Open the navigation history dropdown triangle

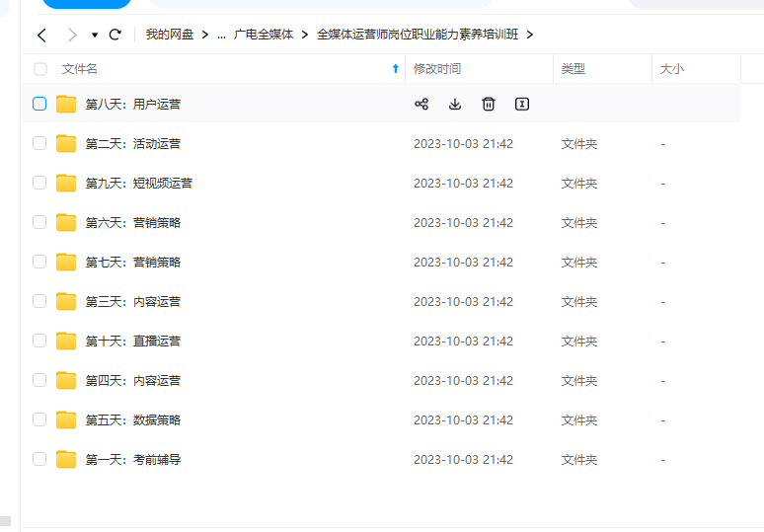point(95,35)
